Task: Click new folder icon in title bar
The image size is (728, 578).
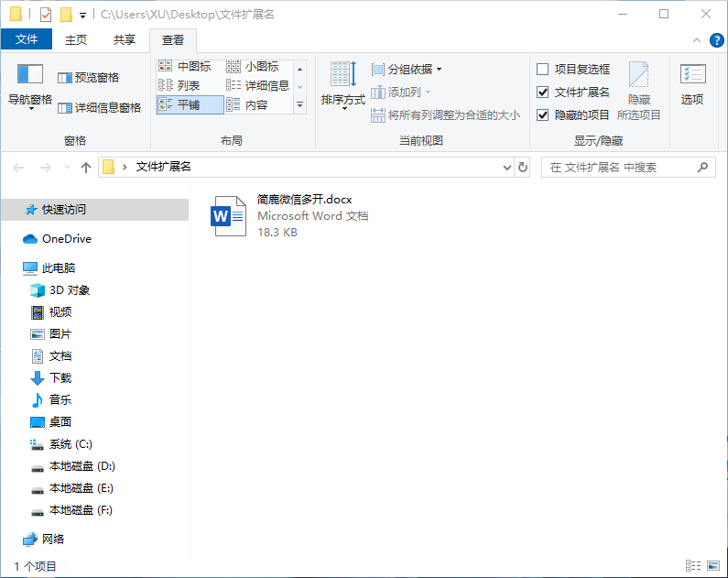Action: click(x=66, y=15)
